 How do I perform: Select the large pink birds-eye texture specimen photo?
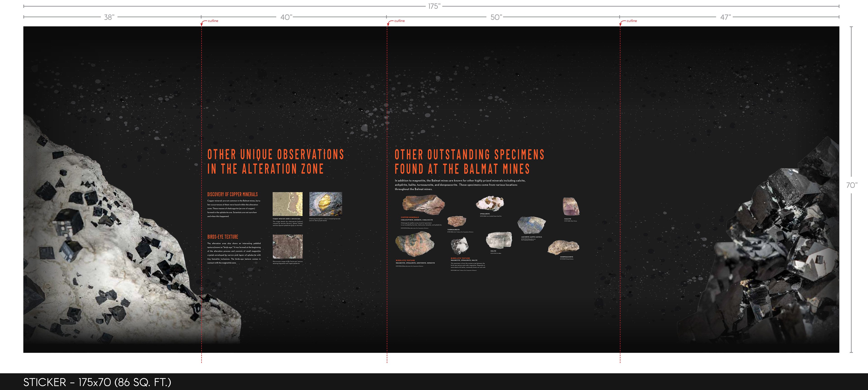click(415, 244)
